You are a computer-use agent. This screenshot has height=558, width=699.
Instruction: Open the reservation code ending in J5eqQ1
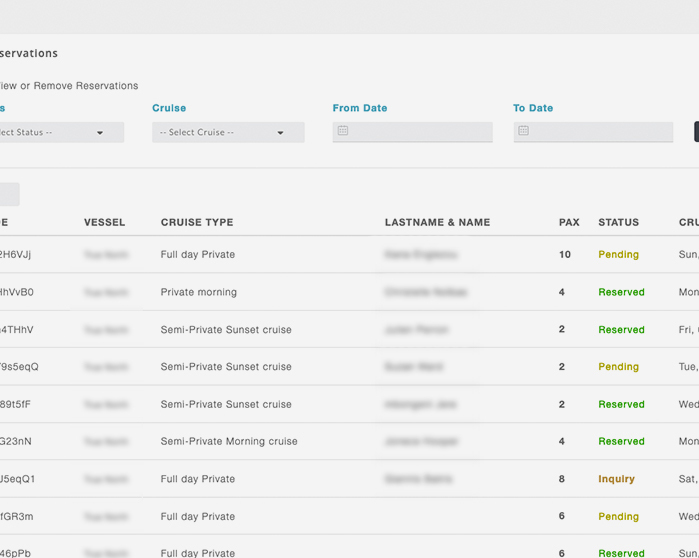(17, 479)
